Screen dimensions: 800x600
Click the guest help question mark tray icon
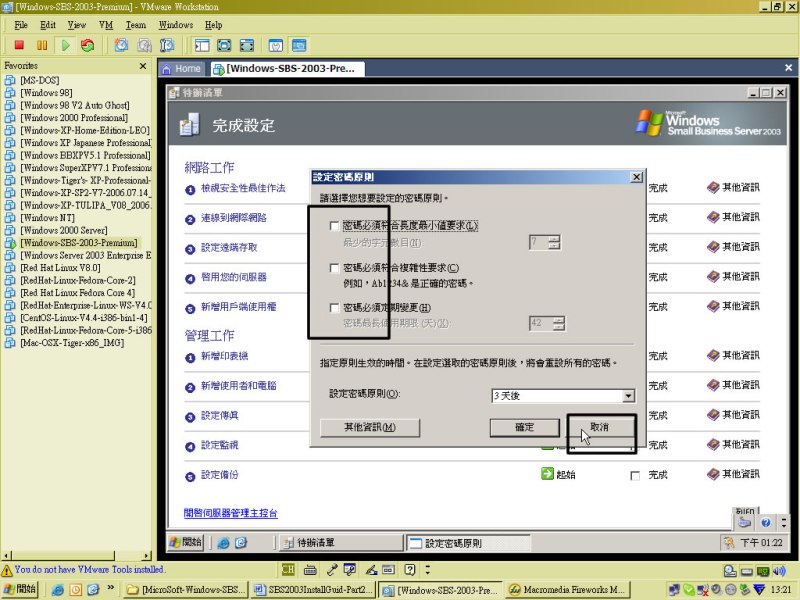(765, 522)
